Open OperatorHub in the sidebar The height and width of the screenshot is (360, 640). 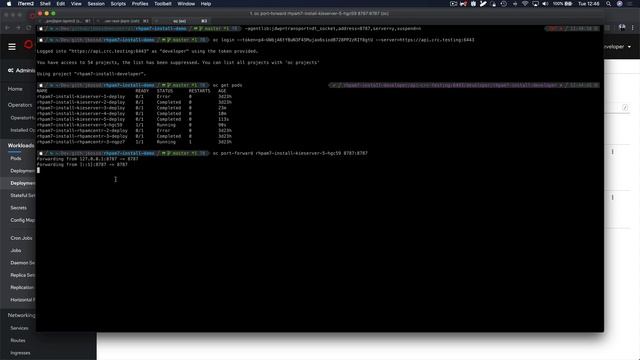(22, 118)
